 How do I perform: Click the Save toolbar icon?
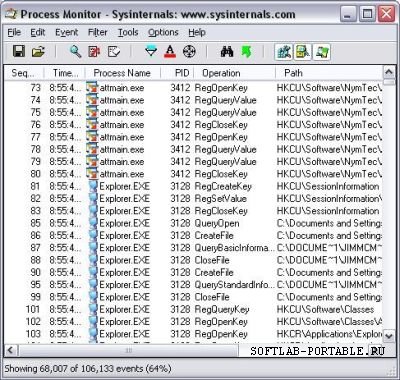[19, 51]
